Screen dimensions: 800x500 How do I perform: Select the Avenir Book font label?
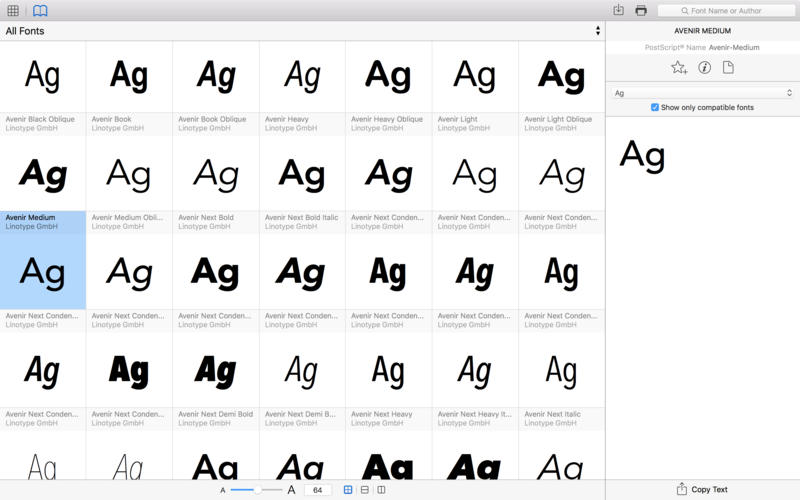(112, 119)
